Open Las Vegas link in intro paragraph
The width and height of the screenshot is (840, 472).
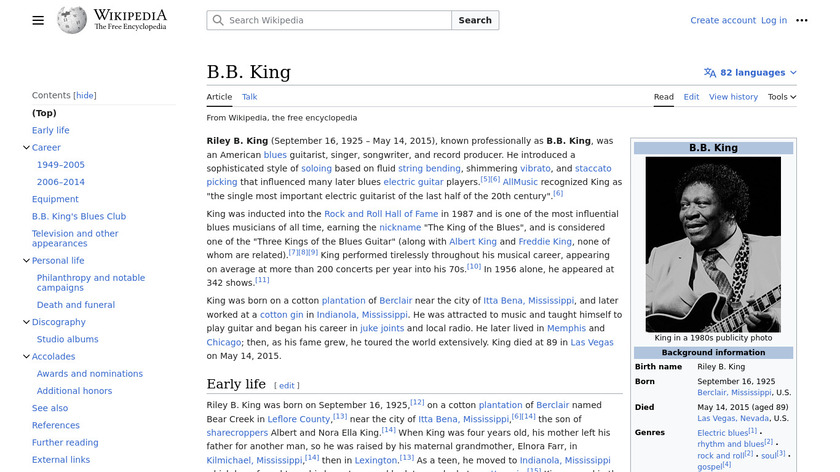[x=591, y=342]
